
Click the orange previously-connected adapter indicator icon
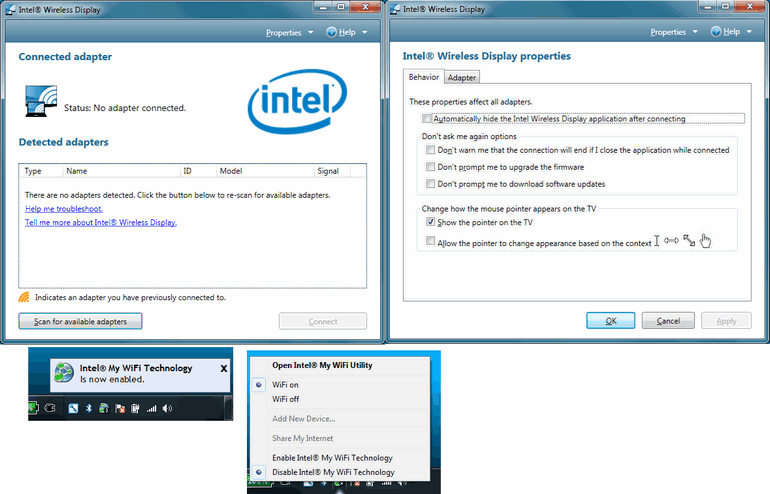(24, 297)
